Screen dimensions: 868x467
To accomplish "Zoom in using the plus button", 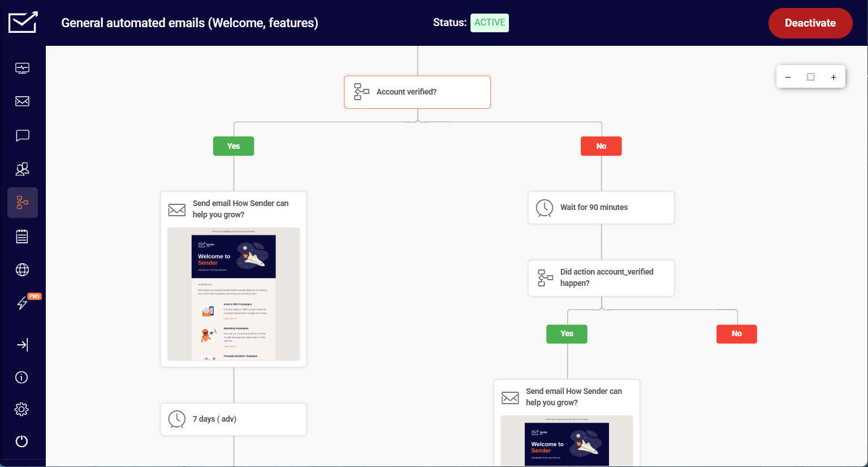I will (833, 76).
